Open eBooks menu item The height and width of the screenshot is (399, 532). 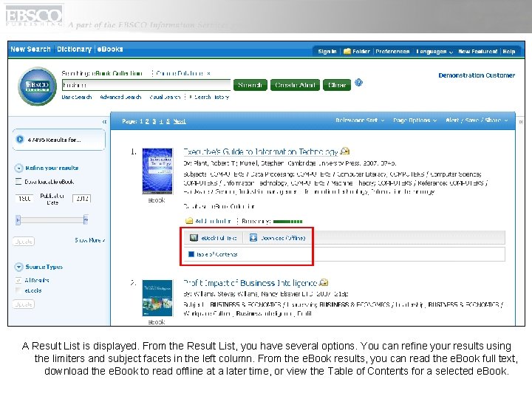click(x=110, y=49)
